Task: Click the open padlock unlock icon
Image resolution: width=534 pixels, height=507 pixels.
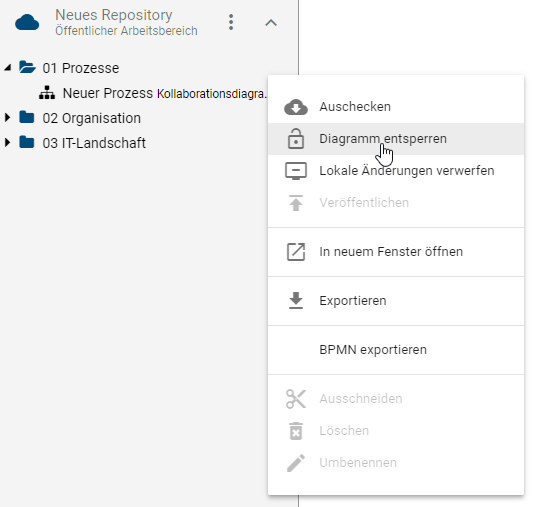Action: coord(296,139)
